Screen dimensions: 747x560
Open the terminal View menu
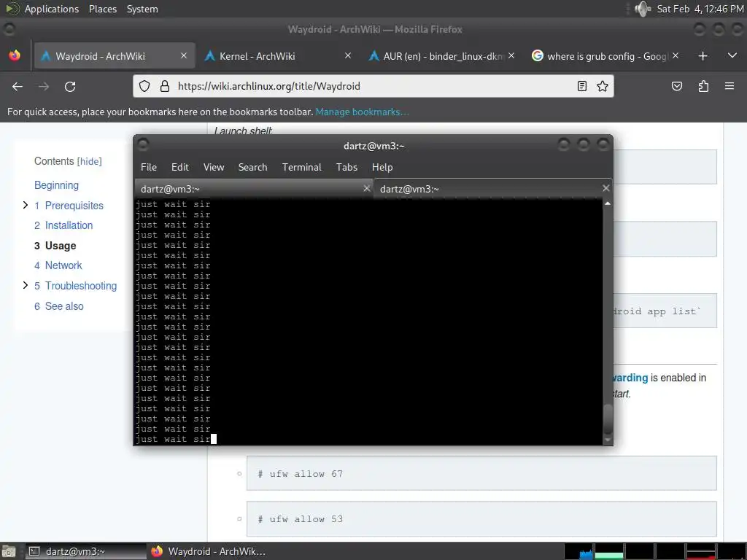point(214,167)
